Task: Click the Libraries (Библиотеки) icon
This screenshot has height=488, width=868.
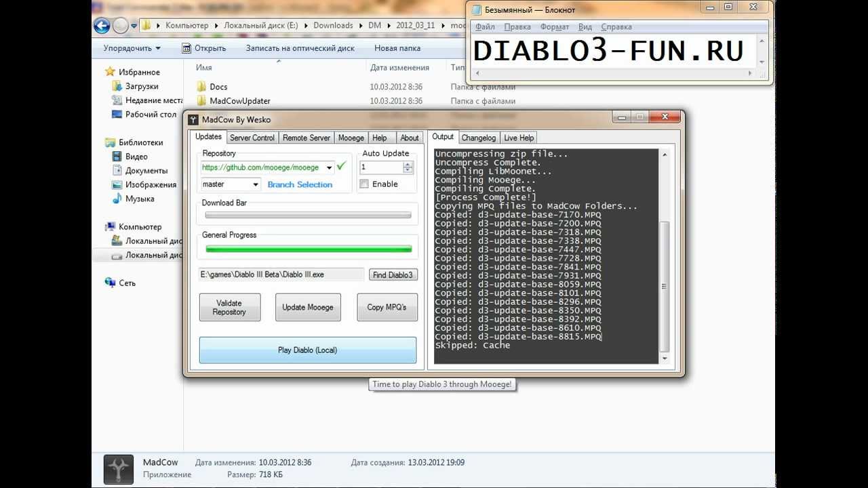Action: [x=111, y=142]
